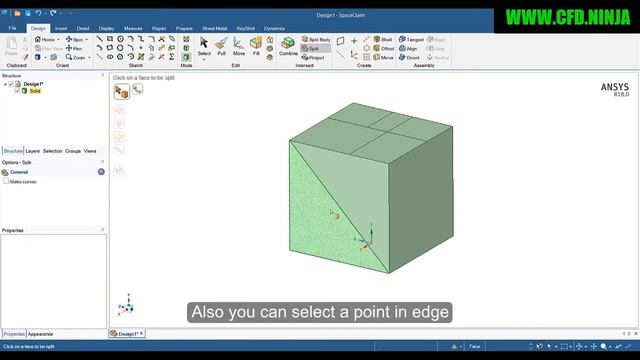Switch to the Detail ribbon tab
640x360 pixels.
[x=83, y=29]
